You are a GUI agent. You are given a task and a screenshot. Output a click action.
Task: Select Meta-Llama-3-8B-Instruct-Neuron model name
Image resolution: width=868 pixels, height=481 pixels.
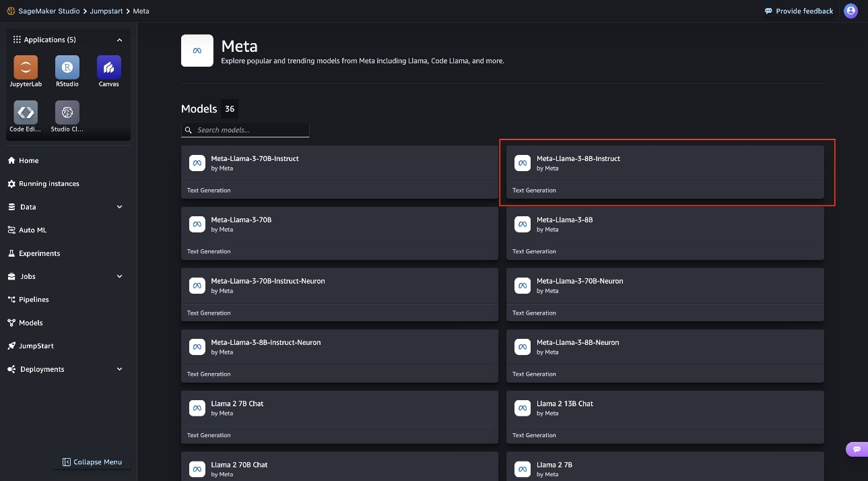pyautogui.click(x=266, y=342)
